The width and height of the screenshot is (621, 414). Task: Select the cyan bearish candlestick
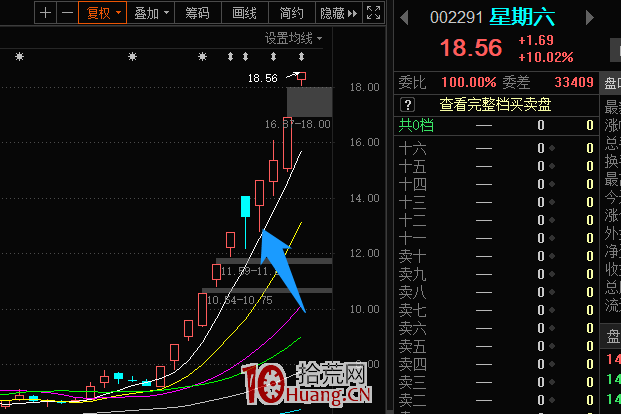point(246,206)
